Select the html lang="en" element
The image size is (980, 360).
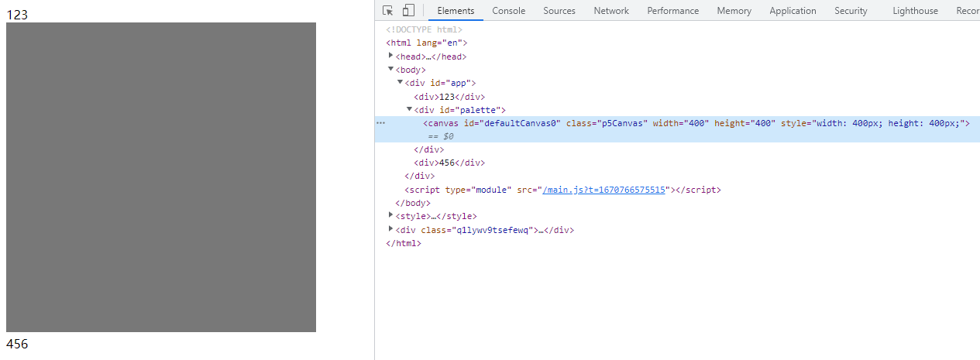427,43
